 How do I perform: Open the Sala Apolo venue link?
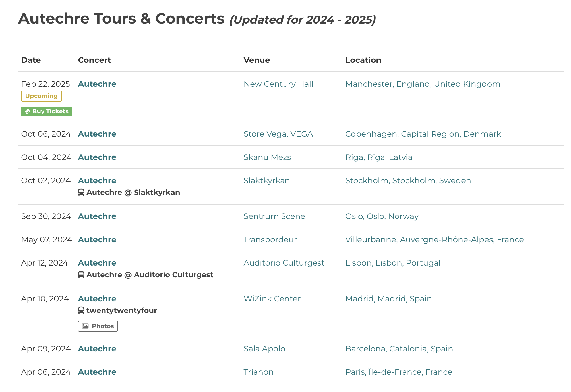[264, 349]
